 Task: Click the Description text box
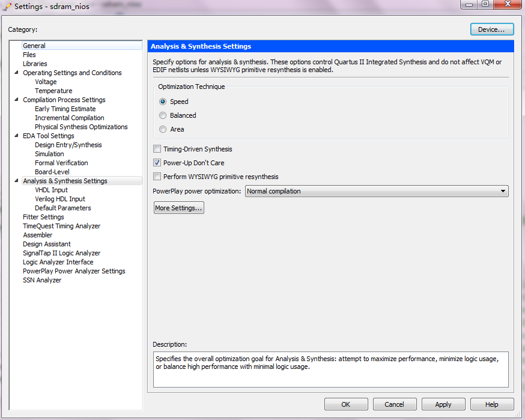[331, 370]
